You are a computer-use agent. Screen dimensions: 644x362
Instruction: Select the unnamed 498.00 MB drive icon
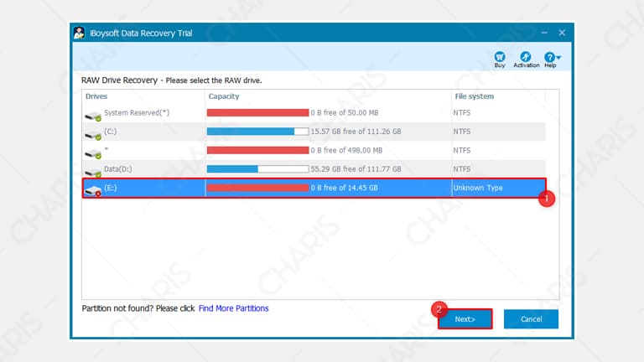point(93,154)
